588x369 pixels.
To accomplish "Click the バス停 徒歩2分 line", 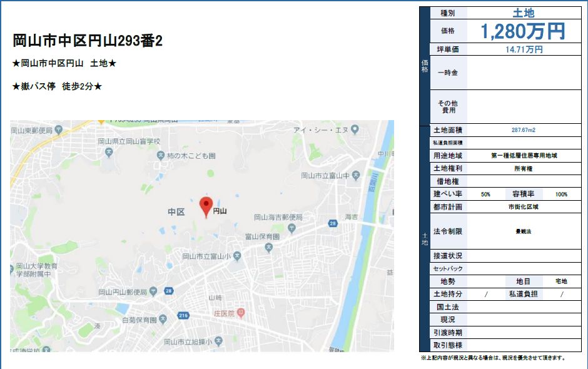I will point(57,86).
